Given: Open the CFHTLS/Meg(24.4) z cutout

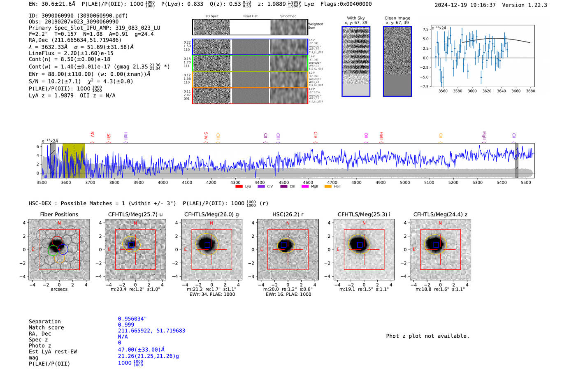Looking at the screenshot, I should 440,249.
